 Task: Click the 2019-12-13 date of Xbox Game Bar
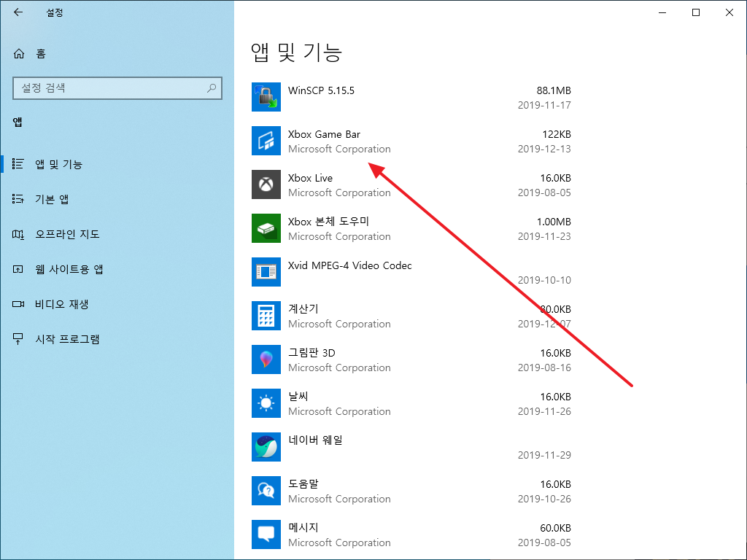pos(544,149)
